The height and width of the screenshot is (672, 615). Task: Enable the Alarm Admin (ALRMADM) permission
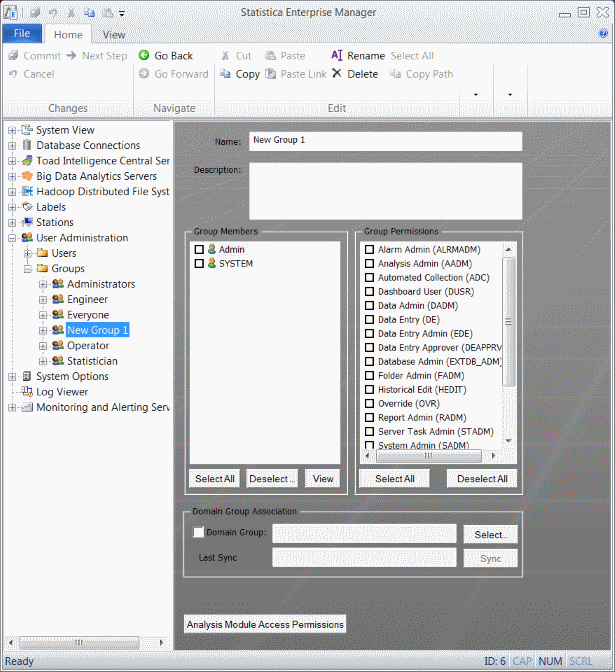(370, 250)
